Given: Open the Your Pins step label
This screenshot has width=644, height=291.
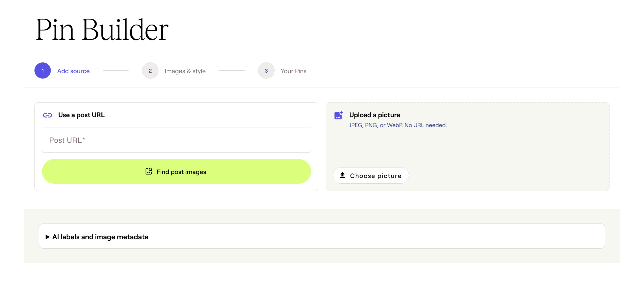Looking at the screenshot, I should (x=293, y=71).
